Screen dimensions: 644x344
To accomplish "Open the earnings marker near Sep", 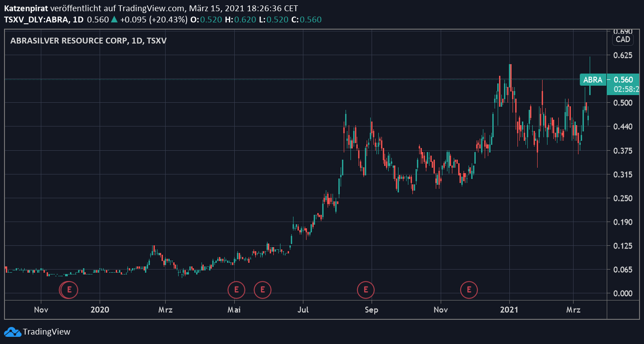I will [366, 290].
